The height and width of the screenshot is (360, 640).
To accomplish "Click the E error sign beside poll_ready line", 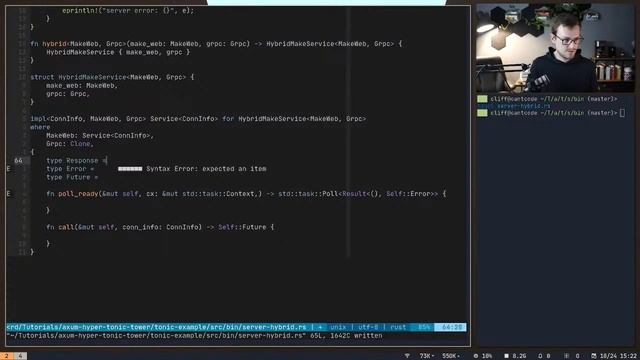I will (x=9, y=193).
